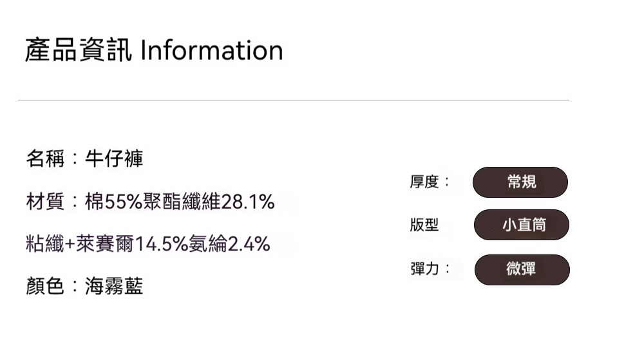The width and height of the screenshot is (644, 362).
Task: Click the 名稱 field label
Action: 45,158
